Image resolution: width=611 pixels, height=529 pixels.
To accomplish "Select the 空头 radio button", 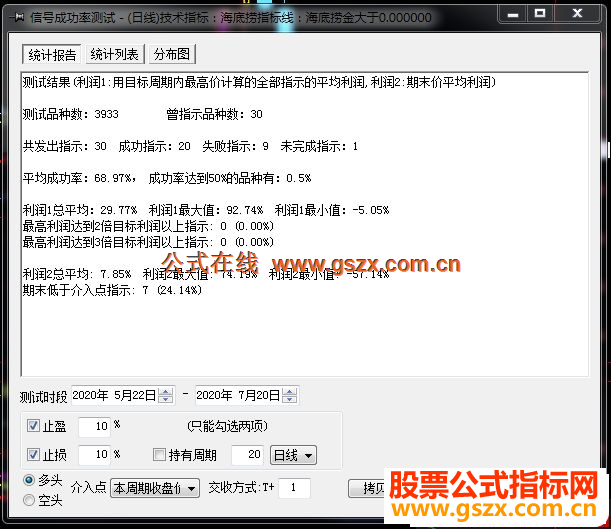I will 29,500.
